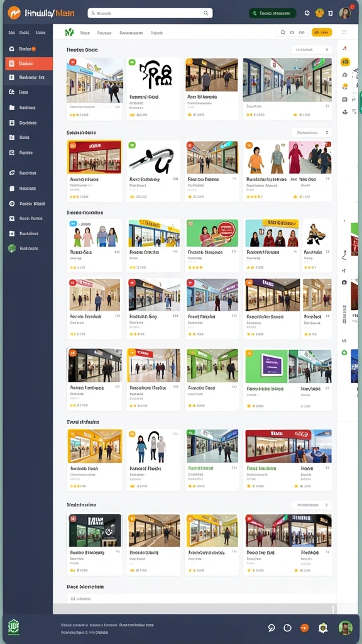Click the yellow round icon in the right side panel
362x644 pixels.
[x=345, y=62]
